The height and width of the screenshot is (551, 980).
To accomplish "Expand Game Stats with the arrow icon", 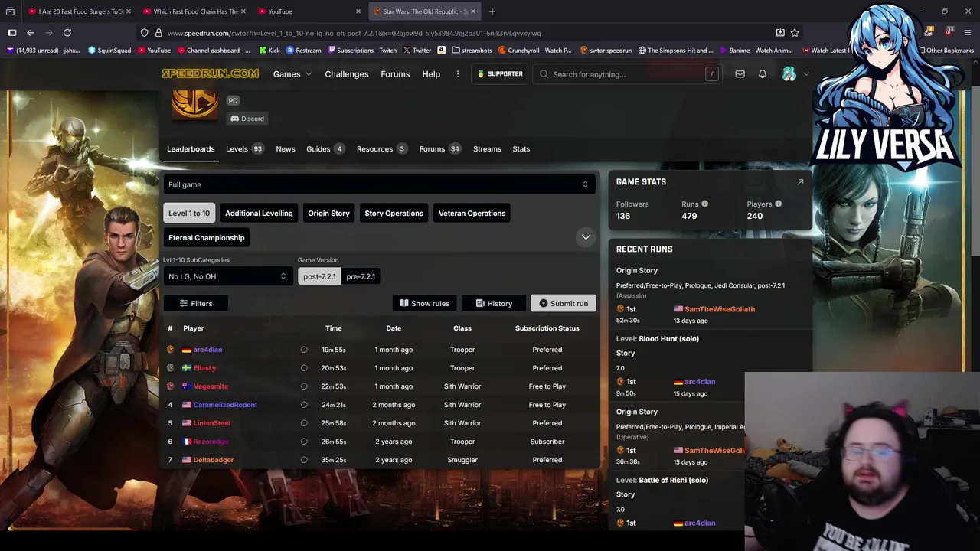I will click(x=800, y=182).
